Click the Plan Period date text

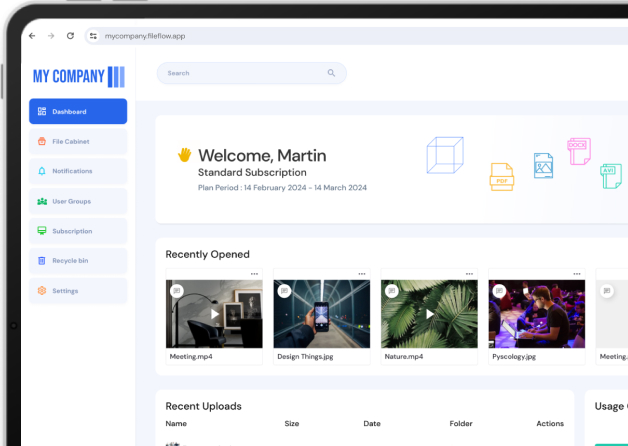pos(282,187)
